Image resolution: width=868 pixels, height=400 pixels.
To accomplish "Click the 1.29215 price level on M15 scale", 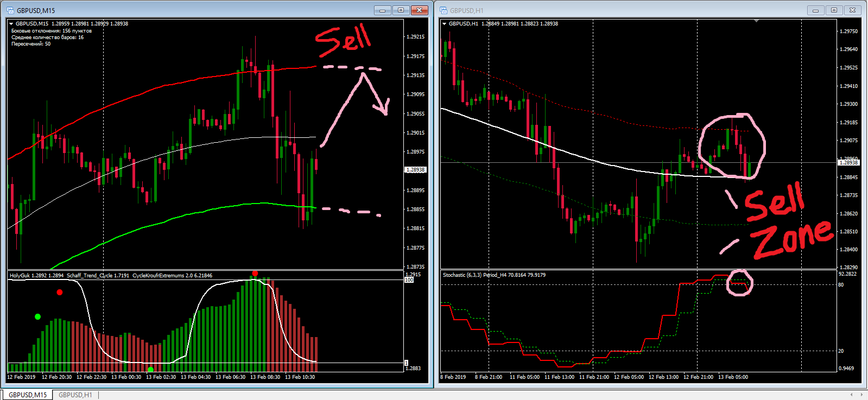I will pos(415,37).
